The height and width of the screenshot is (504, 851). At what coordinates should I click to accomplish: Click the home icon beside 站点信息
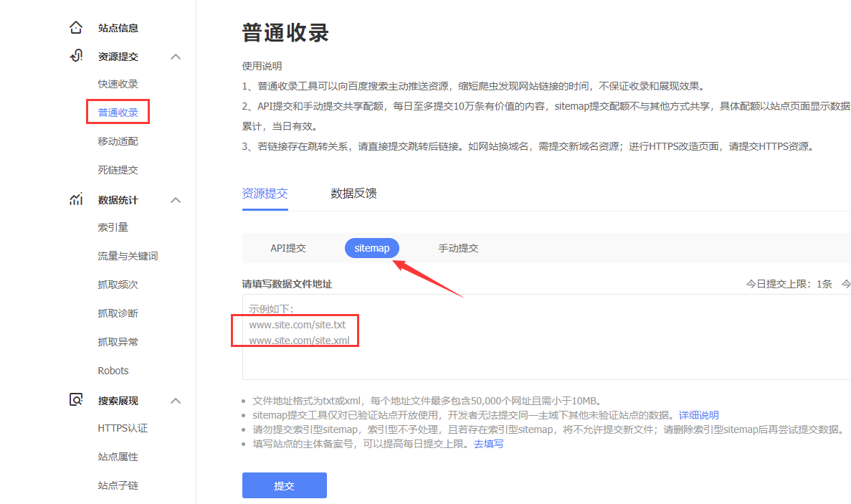[x=75, y=28]
